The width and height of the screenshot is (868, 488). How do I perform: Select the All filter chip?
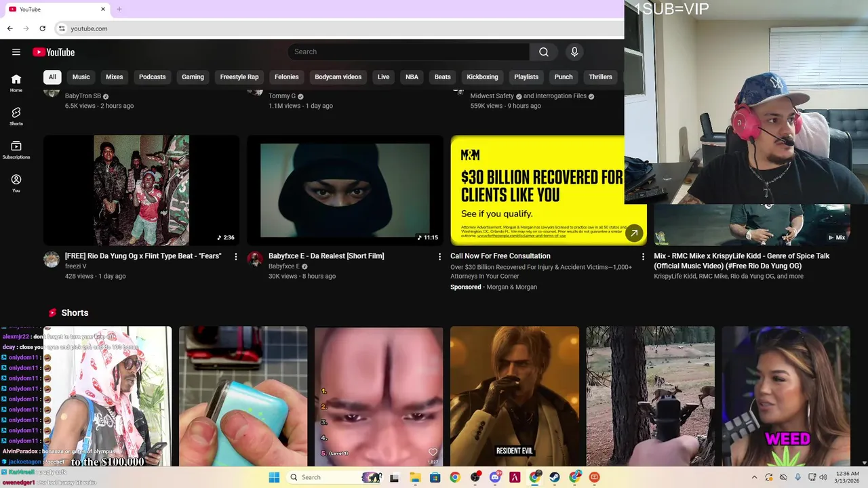pyautogui.click(x=52, y=77)
